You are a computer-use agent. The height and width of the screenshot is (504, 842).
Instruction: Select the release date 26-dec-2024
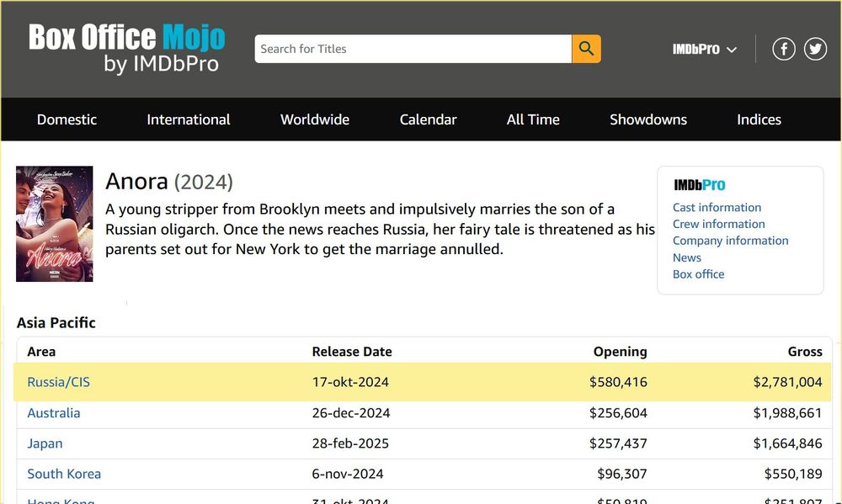coord(351,413)
